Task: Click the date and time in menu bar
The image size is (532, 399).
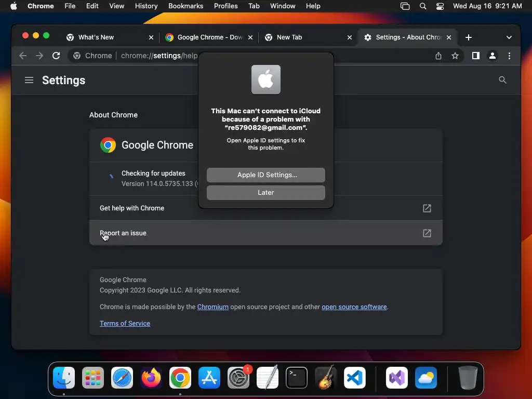Action: coord(487,6)
